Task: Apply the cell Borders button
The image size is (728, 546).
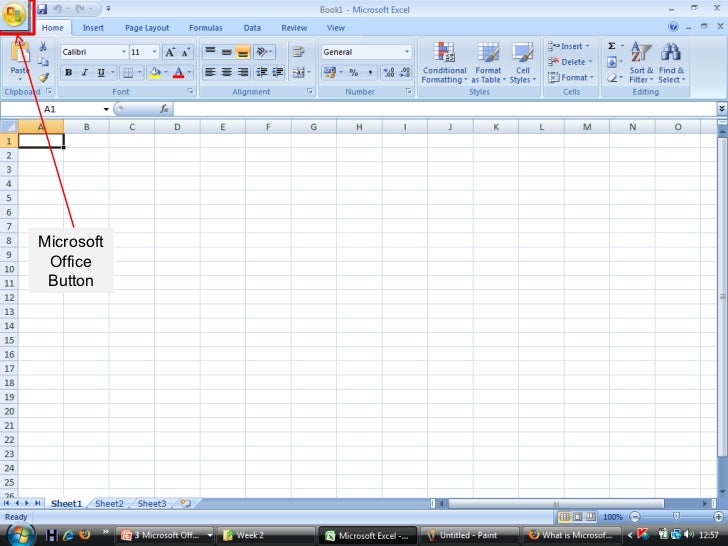Action: point(128,72)
